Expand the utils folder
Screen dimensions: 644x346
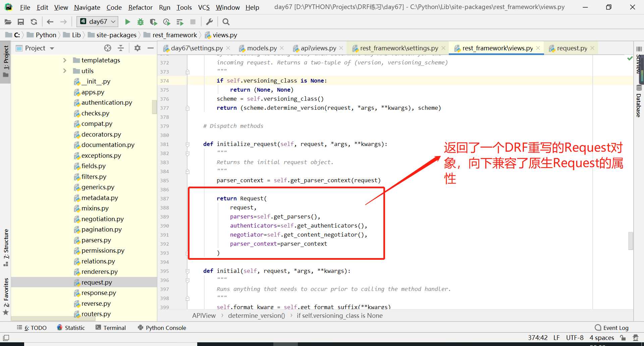pos(65,71)
